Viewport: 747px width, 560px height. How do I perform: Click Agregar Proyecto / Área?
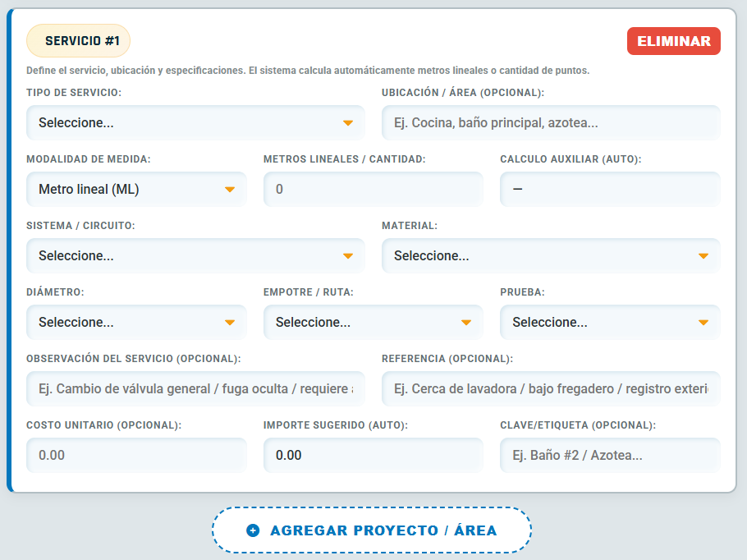pos(372,530)
